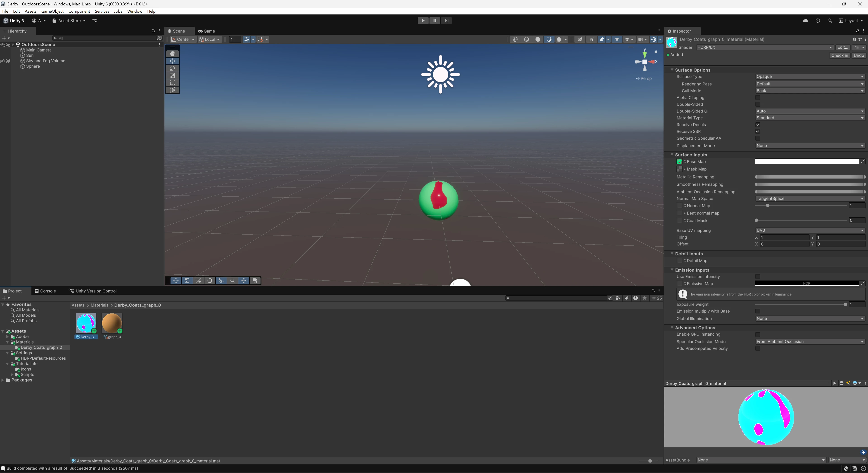Click the shader Edit... button
Image resolution: width=868 pixels, height=473 pixels.
coord(842,47)
